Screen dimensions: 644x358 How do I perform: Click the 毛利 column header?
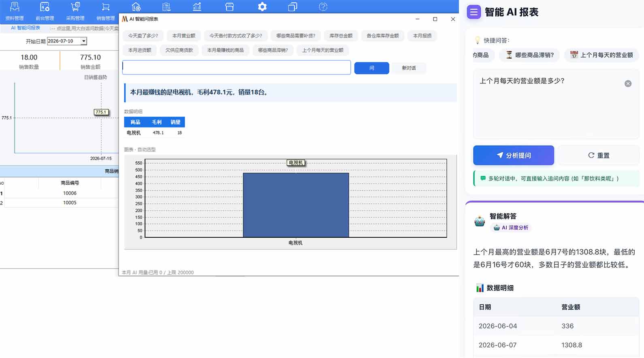click(x=156, y=122)
